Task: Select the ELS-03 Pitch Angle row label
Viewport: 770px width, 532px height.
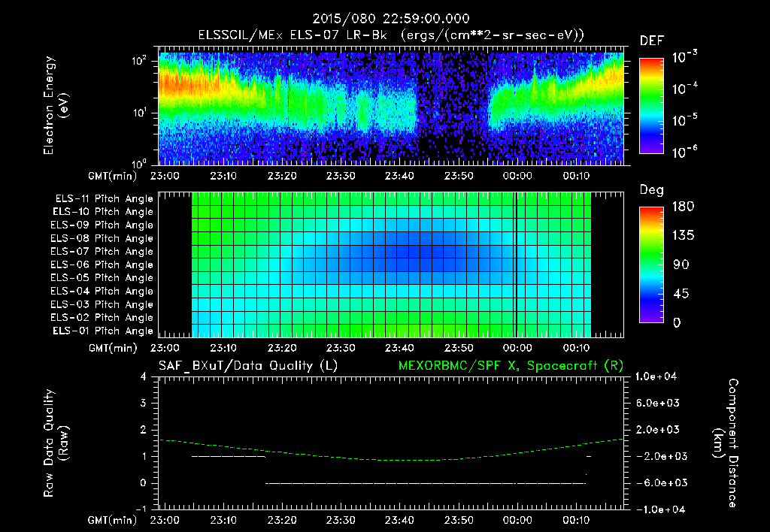Action: tap(102, 304)
